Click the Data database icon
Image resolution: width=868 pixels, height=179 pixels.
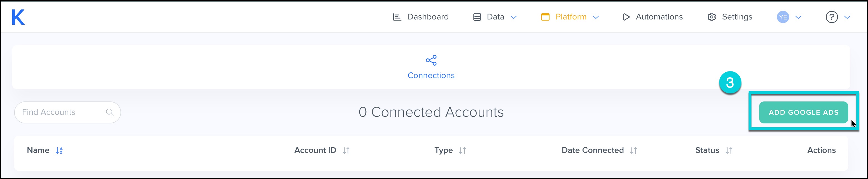[x=477, y=17]
